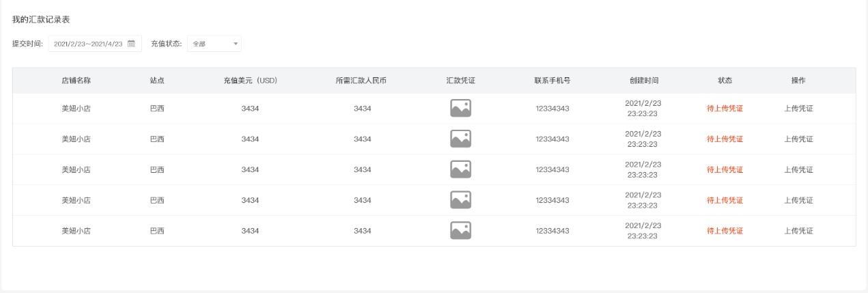The width and height of the screenshot is (868, 293).
Task: Open the second row remittance voucher image
Action: point(460,139)
